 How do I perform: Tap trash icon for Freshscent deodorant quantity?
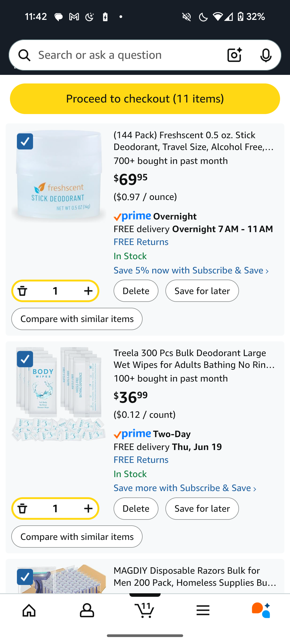[23, 291]
